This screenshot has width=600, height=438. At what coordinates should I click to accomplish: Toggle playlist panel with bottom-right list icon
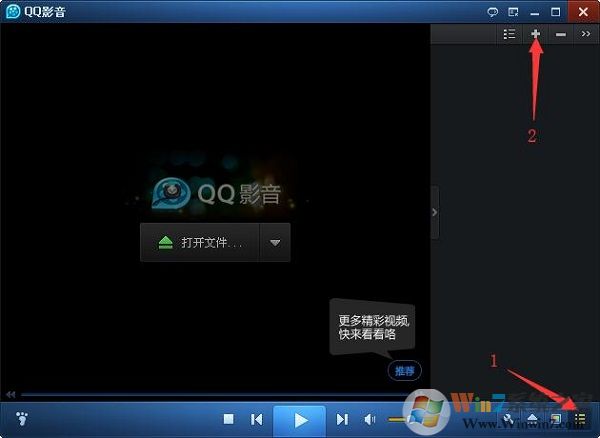click(580, 418)
